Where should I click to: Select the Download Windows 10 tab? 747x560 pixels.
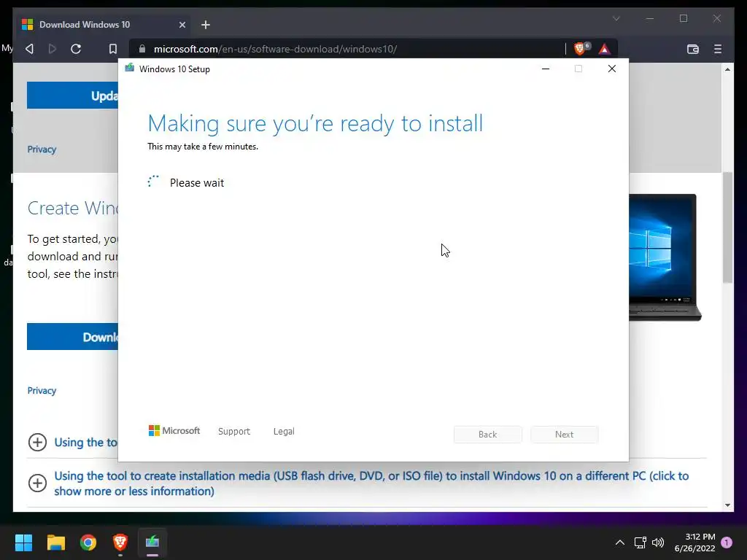point(104,25)
